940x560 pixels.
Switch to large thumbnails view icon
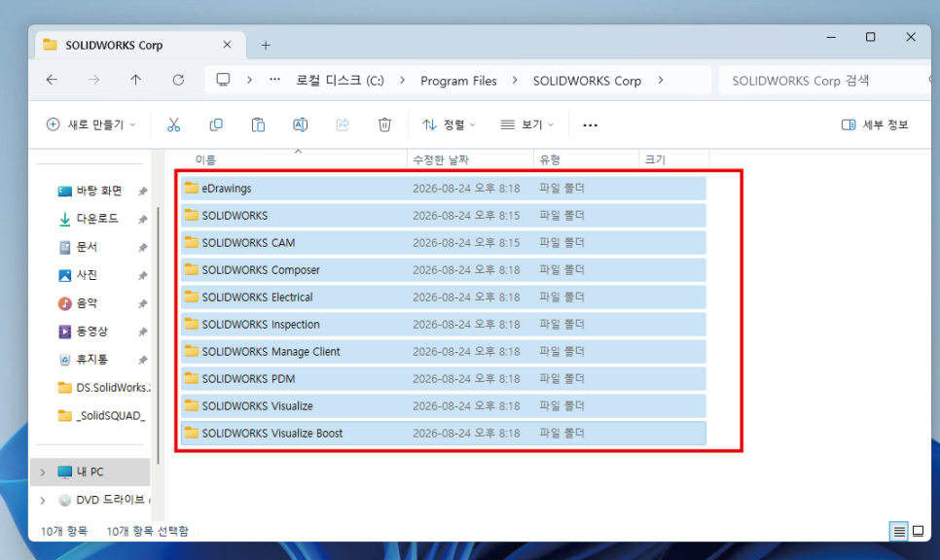918,531
